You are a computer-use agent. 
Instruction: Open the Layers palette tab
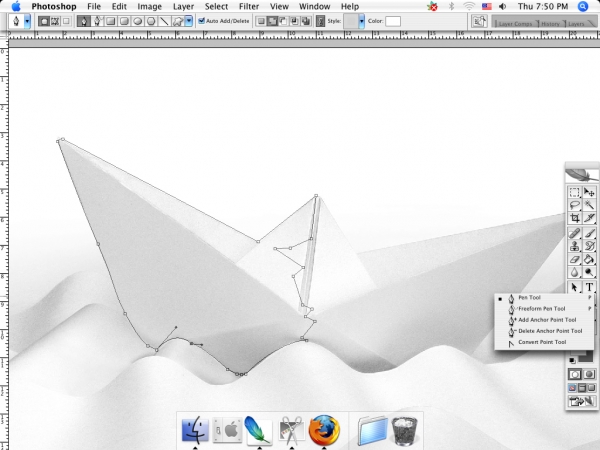coord(576,23)
